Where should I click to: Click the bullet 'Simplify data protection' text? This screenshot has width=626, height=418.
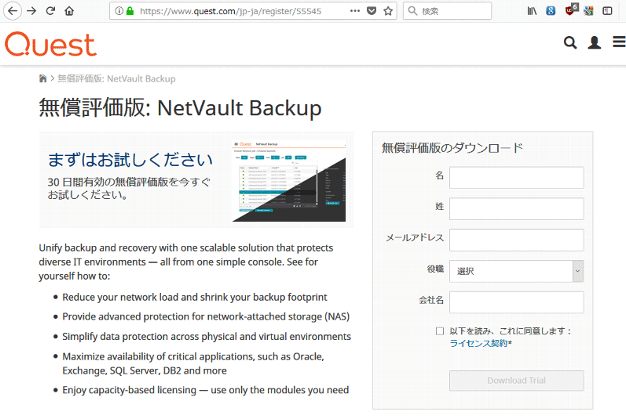coord(206,337)
